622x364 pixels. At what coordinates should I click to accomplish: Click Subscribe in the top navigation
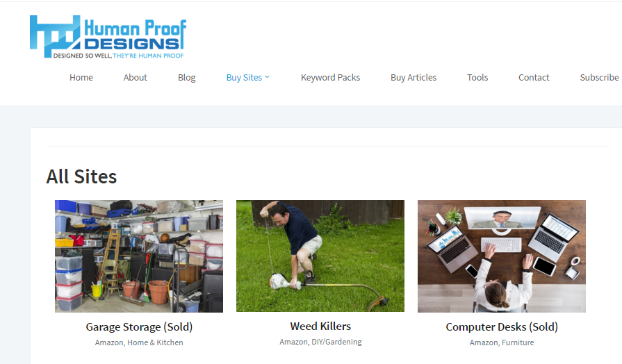[x=599, y=78]
